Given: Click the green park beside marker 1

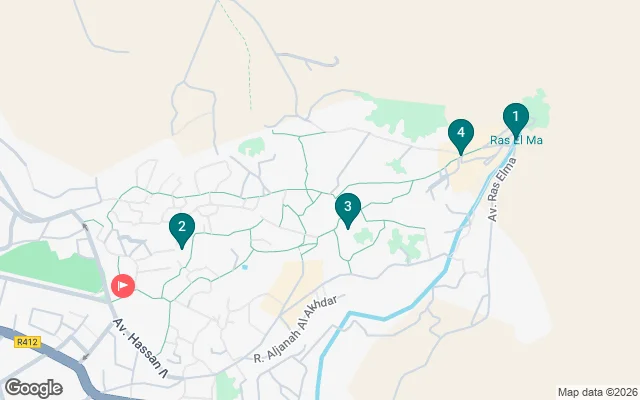Looking at the screenshot, I should (539, 107).
